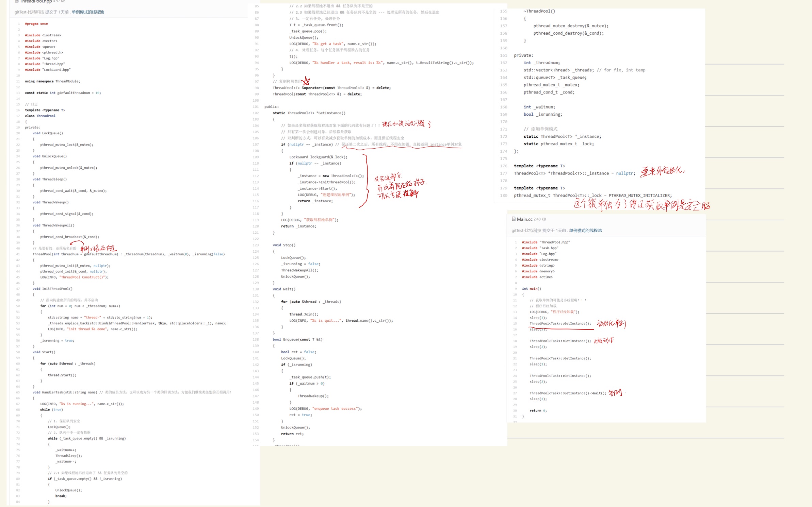Select line 172 declaring static _instance pointer
Image resolution: width=812 pixels, height=507 pixels.
click(562, 136)
